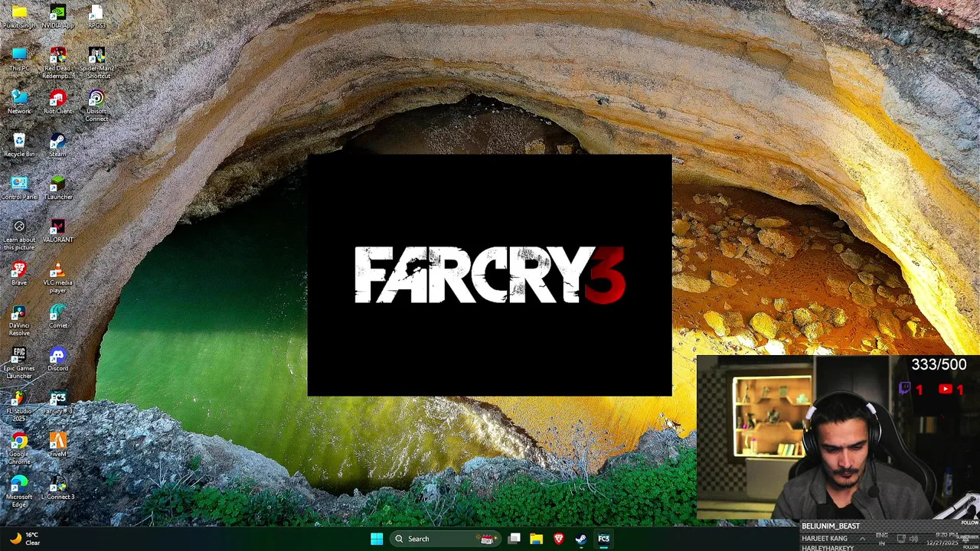980x551 pixels.
Task: Open the Recycle Bin
Action: tap(19, 145)
